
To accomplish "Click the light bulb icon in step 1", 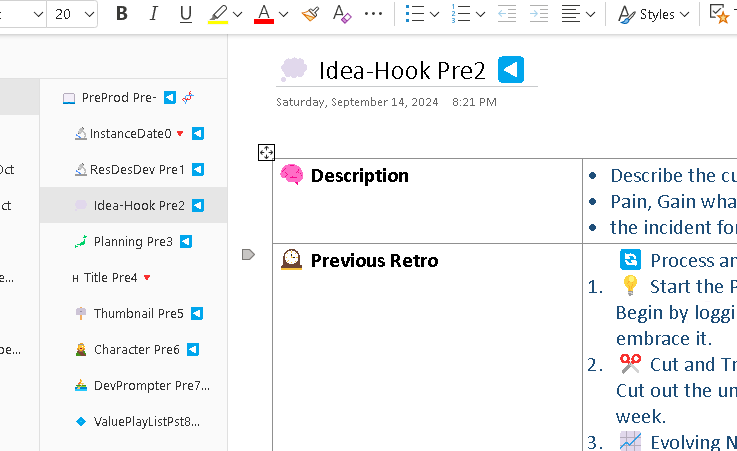I will click(630, 286).
